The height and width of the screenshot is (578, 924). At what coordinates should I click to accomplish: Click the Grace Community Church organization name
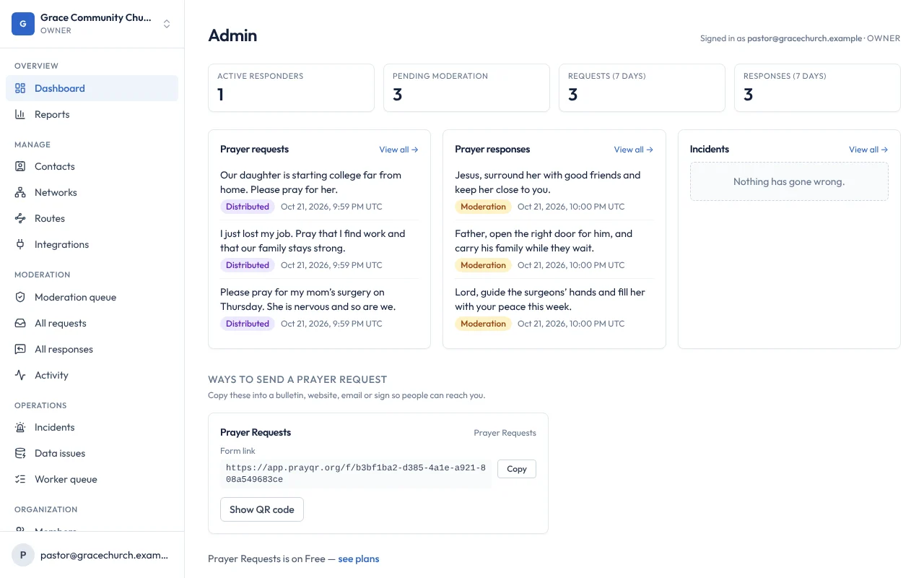(96, 17)
